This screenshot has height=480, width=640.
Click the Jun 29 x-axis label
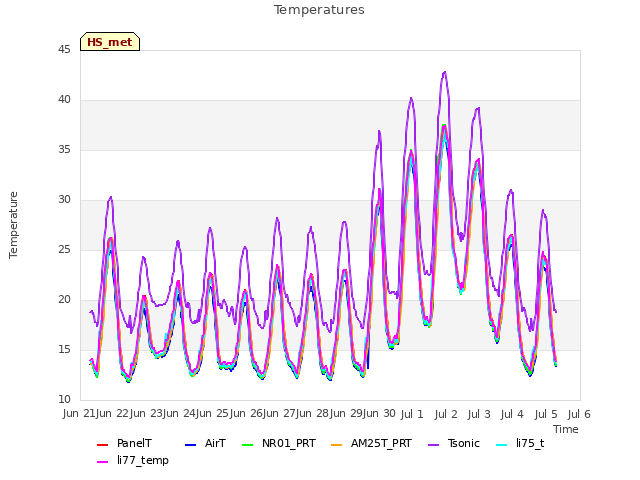347,414
